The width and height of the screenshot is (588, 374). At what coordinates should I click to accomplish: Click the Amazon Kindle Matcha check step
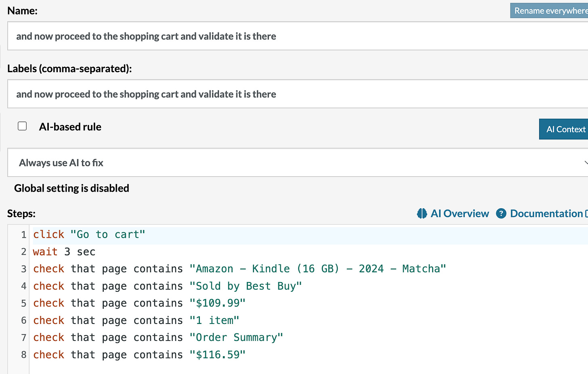coord(239,269)
